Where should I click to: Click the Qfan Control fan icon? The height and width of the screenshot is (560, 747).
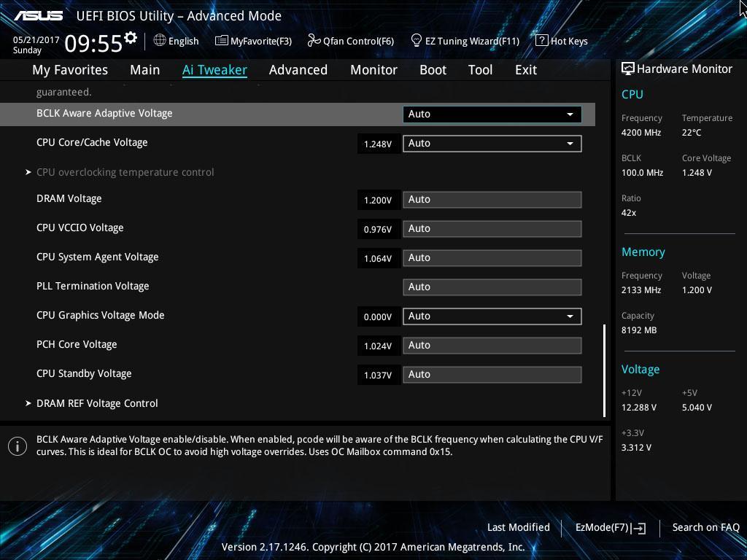coord(314,41)
